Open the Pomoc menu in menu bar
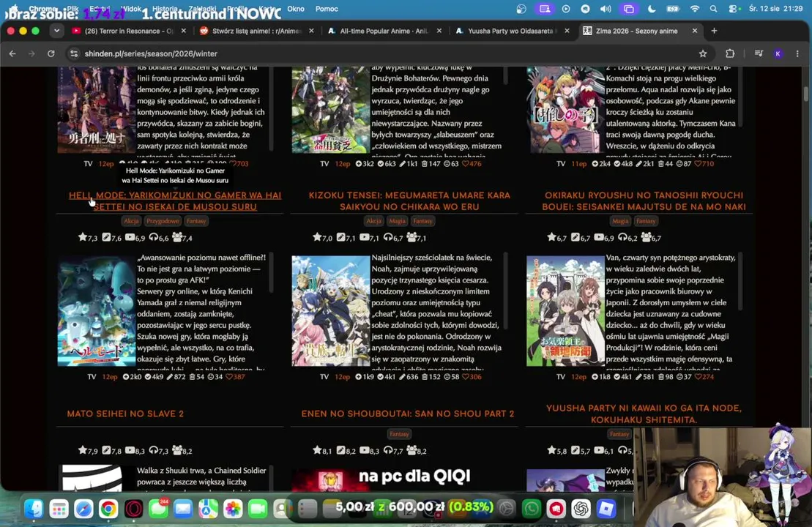 coord(327,9)
